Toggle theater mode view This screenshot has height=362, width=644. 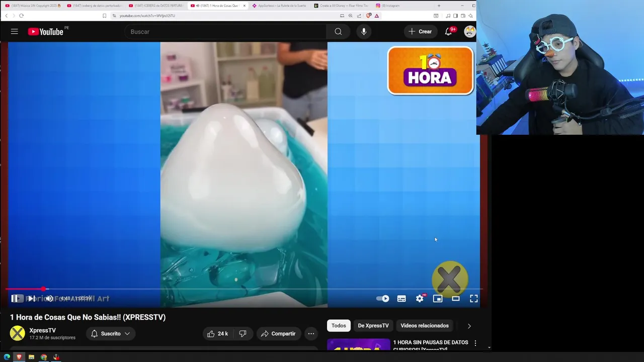coord(456,299)
